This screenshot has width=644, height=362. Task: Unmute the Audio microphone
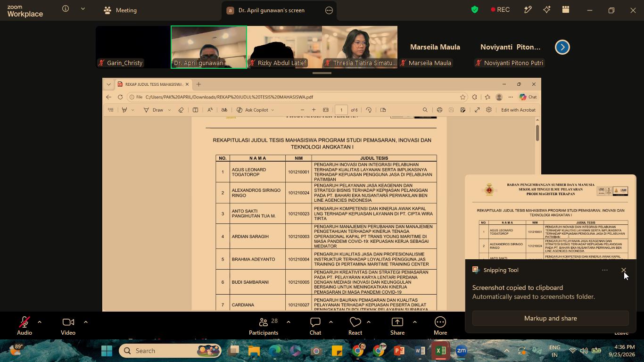tap(25, 326)
